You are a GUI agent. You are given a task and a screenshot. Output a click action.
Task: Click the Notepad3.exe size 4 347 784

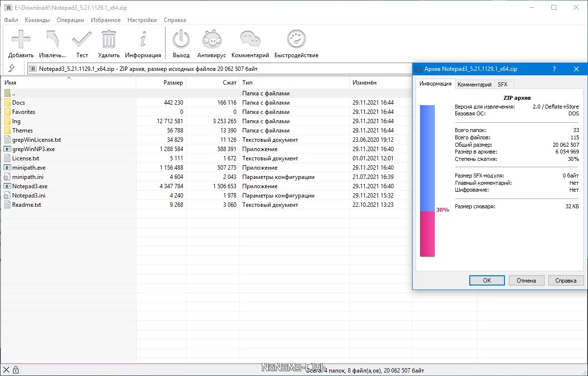click(171, 186)
